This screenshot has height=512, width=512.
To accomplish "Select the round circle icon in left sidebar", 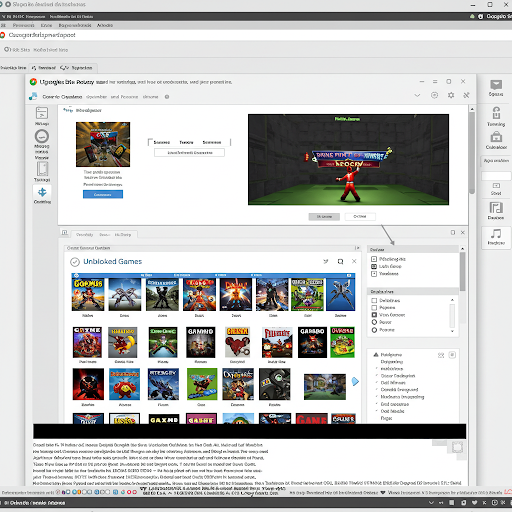I will point(42,136).
